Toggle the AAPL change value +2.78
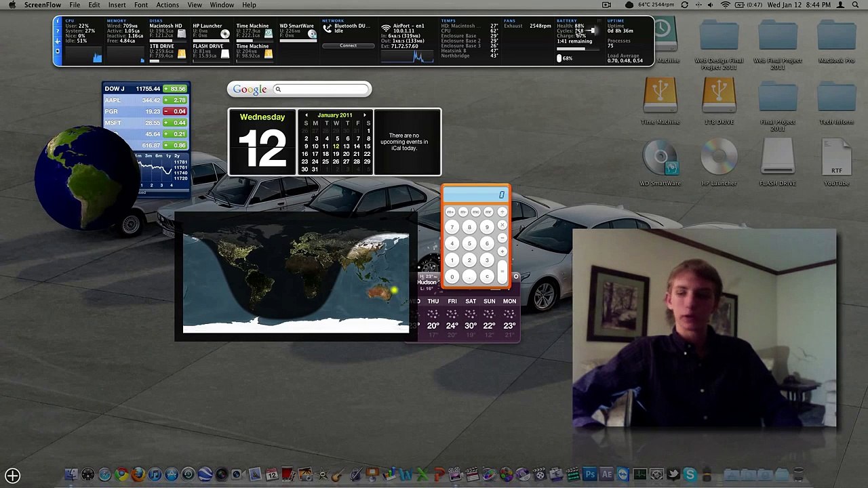868x488 pixels. point(175,100)
